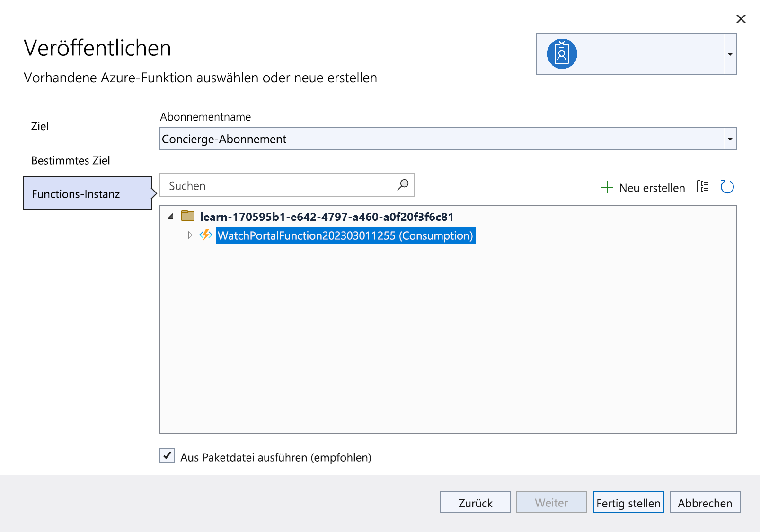Open the account selector dropdown arrow
This screenshot has height=532, width=760.
[730, 54]
